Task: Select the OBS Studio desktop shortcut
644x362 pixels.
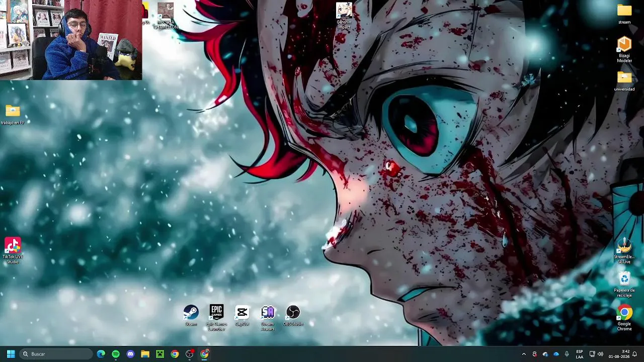Action: 293,315
